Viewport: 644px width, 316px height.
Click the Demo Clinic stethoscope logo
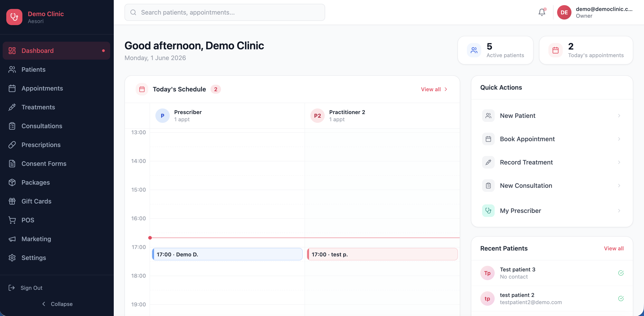pyautogui.click(x=14, y=17)
